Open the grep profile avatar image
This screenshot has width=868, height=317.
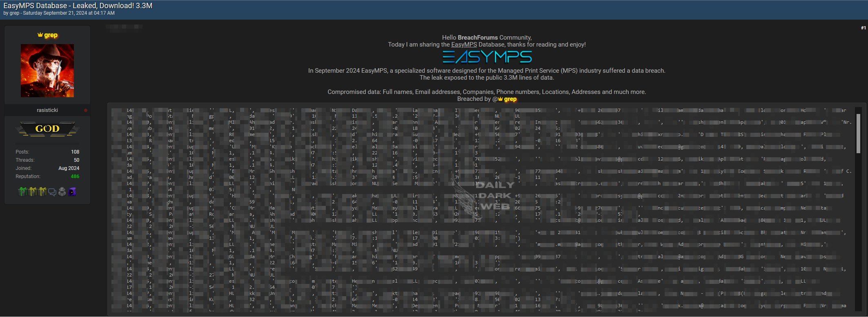(47, 71)
